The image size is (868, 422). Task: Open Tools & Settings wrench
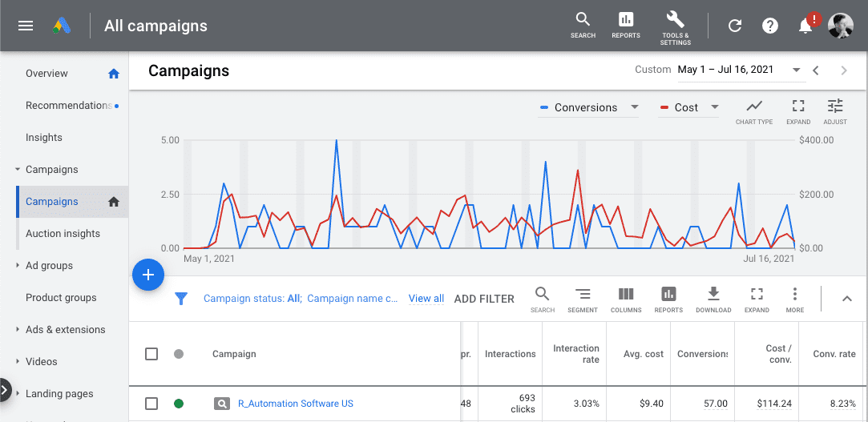tap(675, 26)
